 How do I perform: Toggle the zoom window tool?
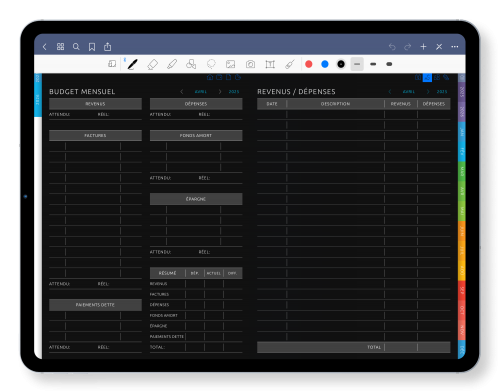click(x=112, y=64)
